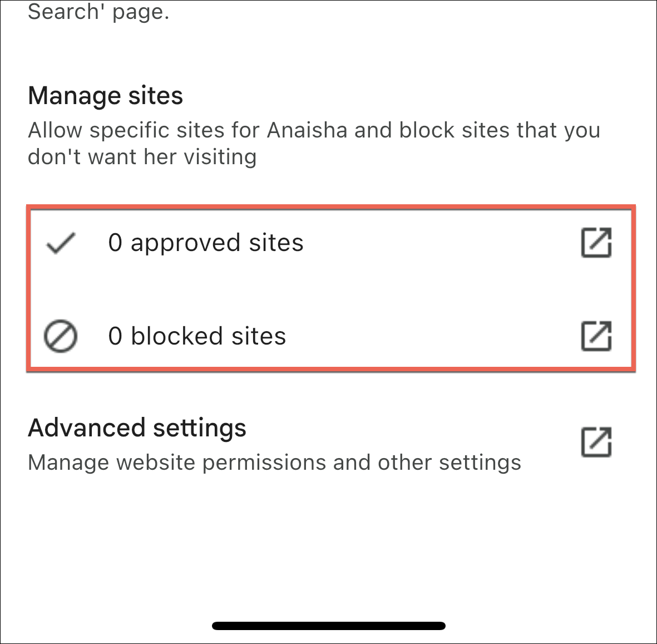Click the 'Manage sites' section heading
This screenshot has height=644, width=657.
point(105,96)
